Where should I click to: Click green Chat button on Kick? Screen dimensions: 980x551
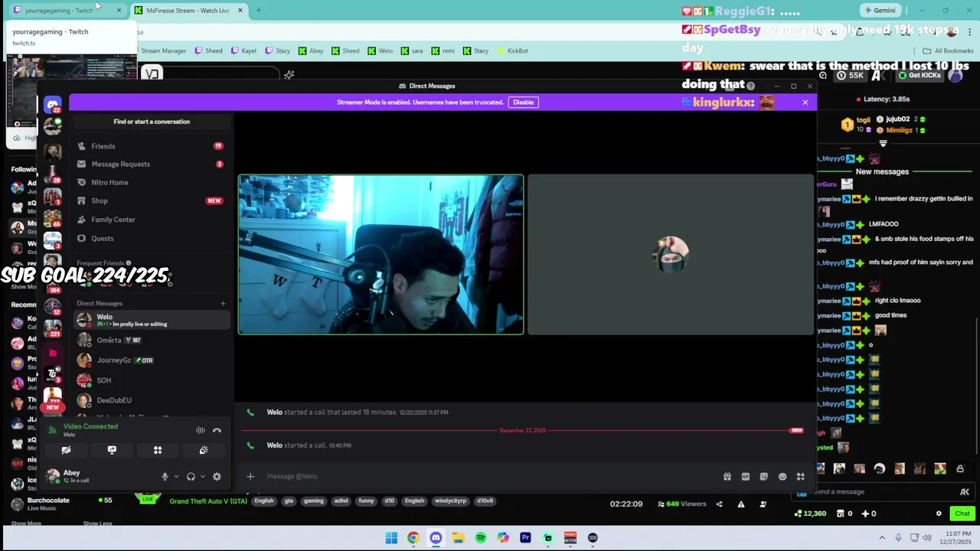pos(962,514)
